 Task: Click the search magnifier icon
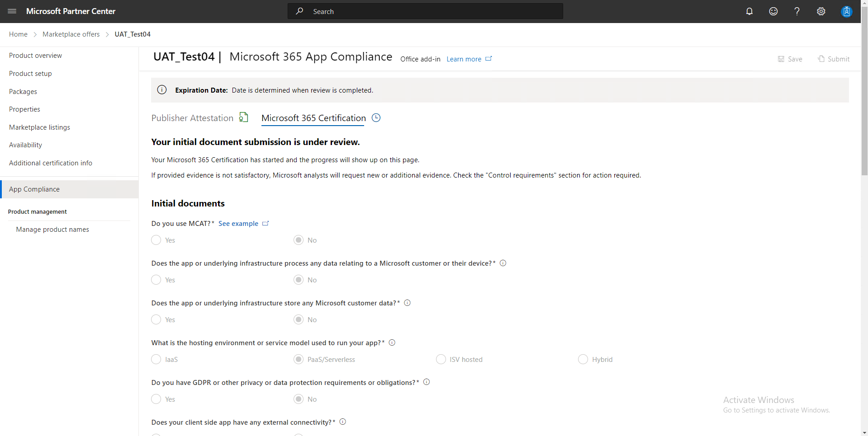(x=299, y=11)
